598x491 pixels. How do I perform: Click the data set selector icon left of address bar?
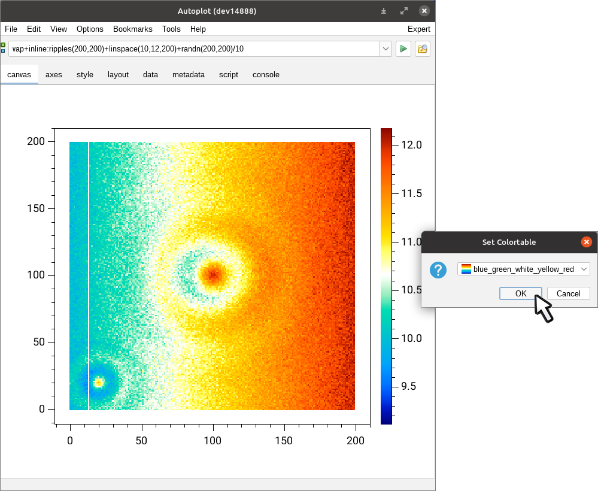(x=3, y=48)
